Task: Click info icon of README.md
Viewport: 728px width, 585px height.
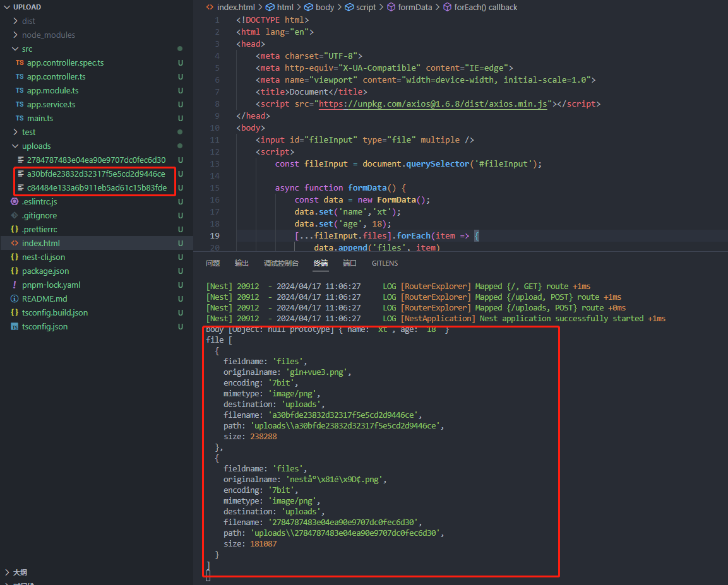Action: (15, 298)
